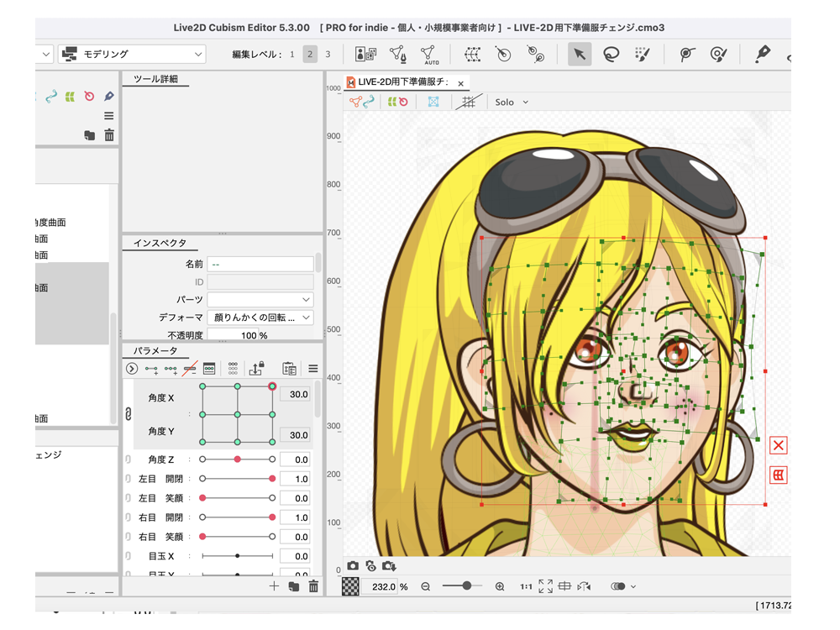Click the camera snapshot icon below canvas
This screenshot has width=840, height=630.
(x=353, y=566)
